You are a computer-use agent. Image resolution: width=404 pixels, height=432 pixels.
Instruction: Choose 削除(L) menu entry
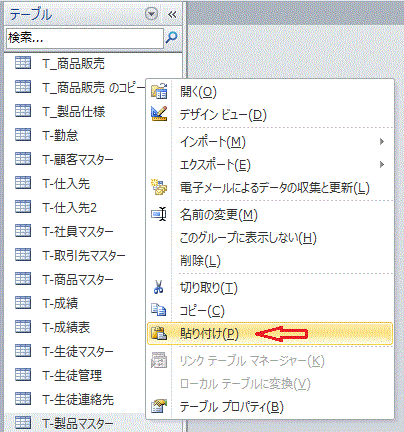(x=270, y=261)
